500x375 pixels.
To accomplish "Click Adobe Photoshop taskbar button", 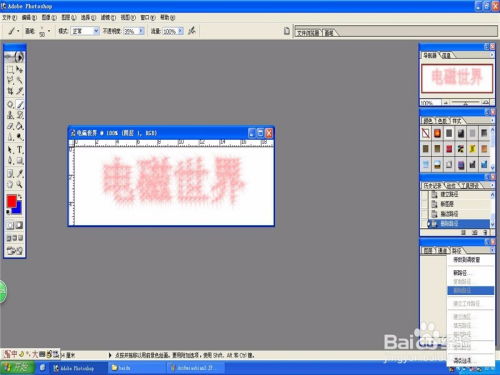I will pyautogui.click(x=78, y=368).
